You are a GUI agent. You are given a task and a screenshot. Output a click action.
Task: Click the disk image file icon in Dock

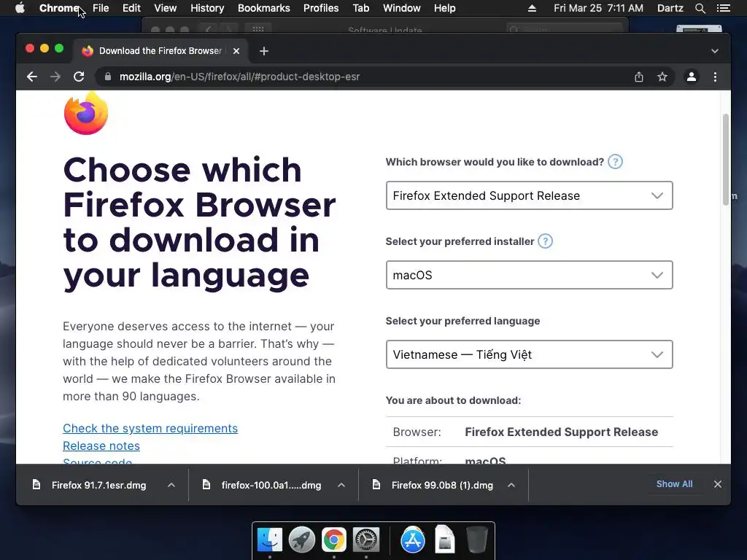tap(444, 539)
